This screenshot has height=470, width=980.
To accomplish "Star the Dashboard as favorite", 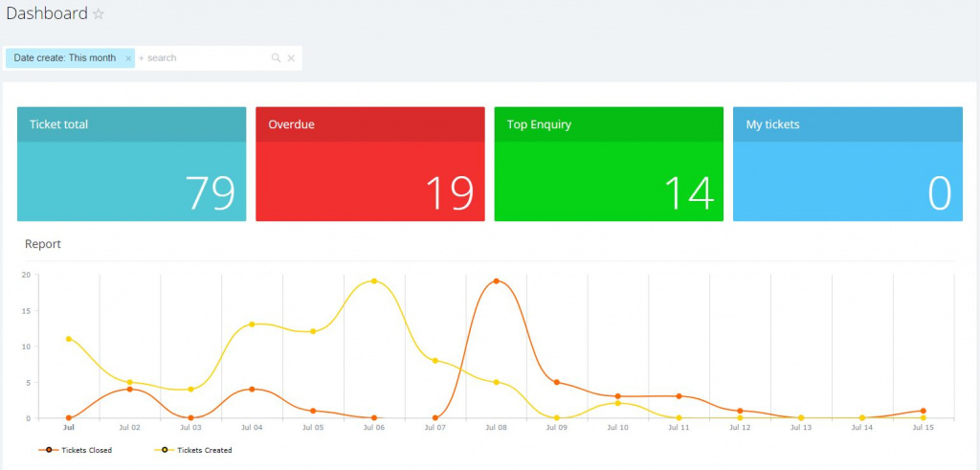I will 99,14.
